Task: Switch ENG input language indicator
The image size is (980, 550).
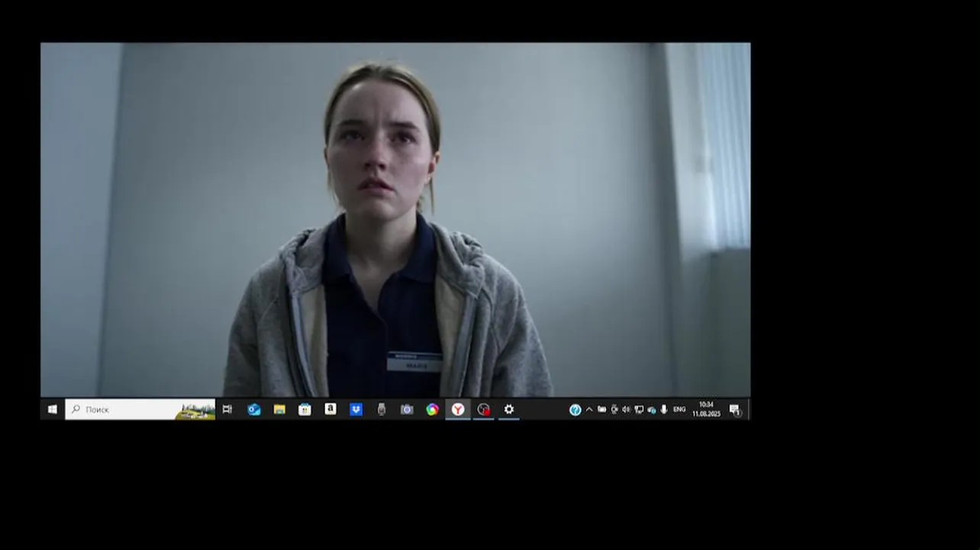Action: click(679, 409)
